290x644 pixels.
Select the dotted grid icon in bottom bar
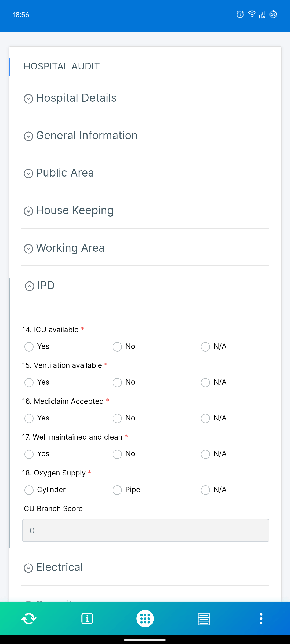(x=145, y=619)
